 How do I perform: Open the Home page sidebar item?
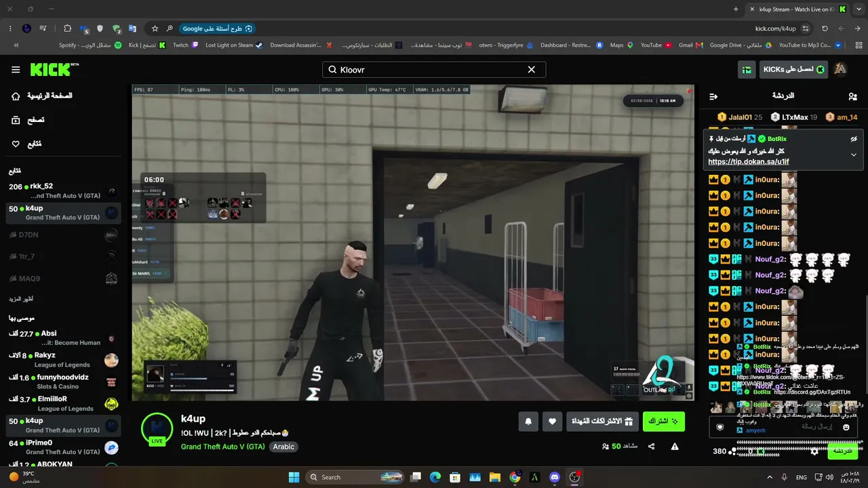(x=42, y=96)
